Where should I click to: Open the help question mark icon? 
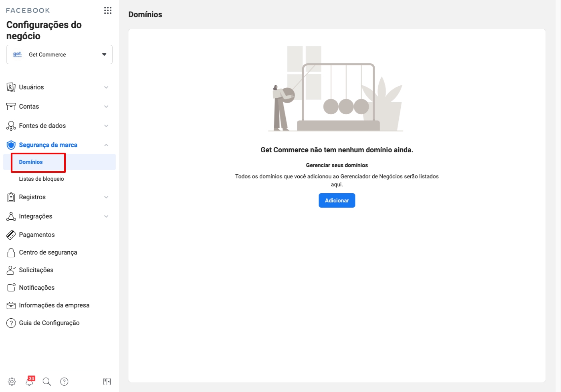tap(64, 382)
